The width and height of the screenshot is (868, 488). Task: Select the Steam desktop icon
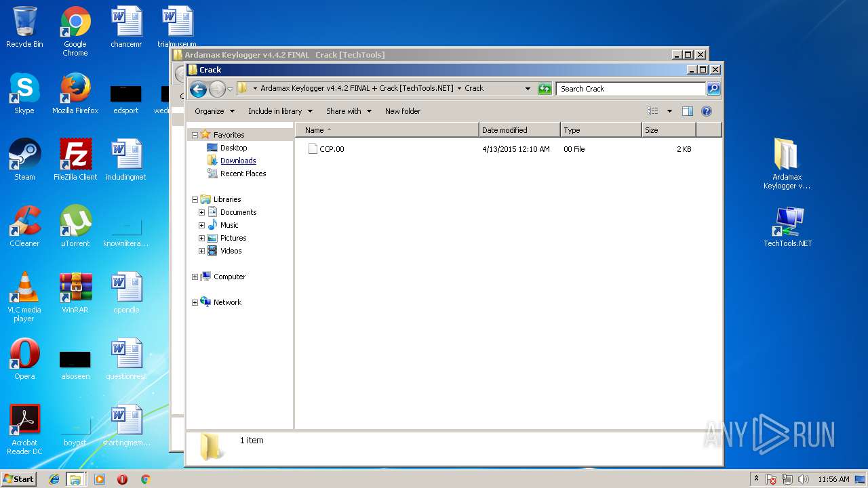[24, 160]
